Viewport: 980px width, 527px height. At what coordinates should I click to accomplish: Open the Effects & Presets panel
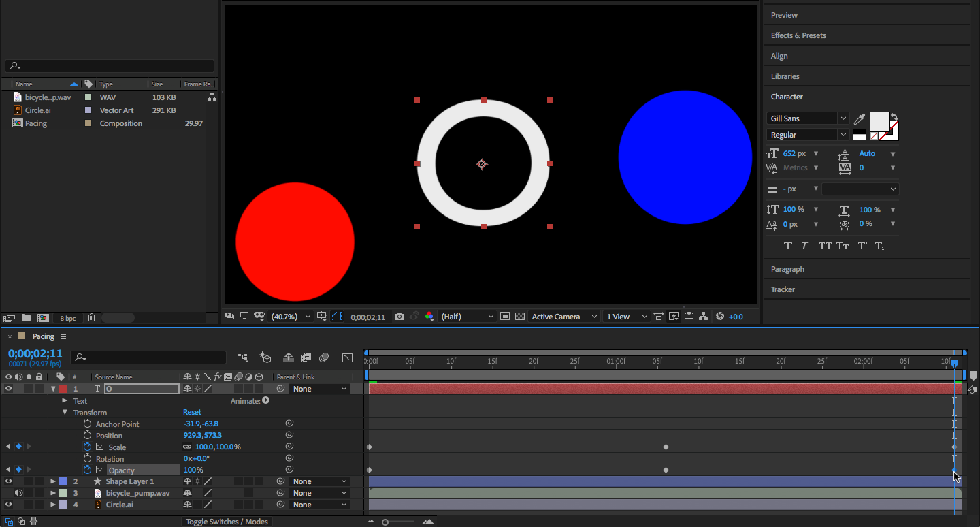point(798,35)
